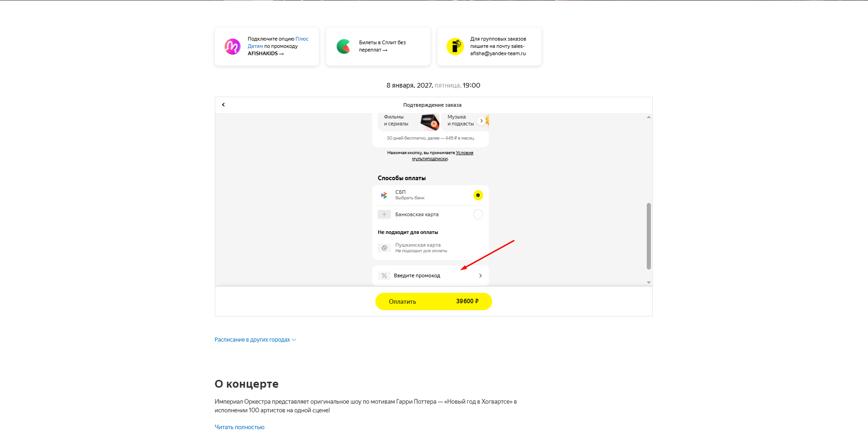Click the scrollbar down arrow in order form
The image size is (868, 436).
point(649,283)
